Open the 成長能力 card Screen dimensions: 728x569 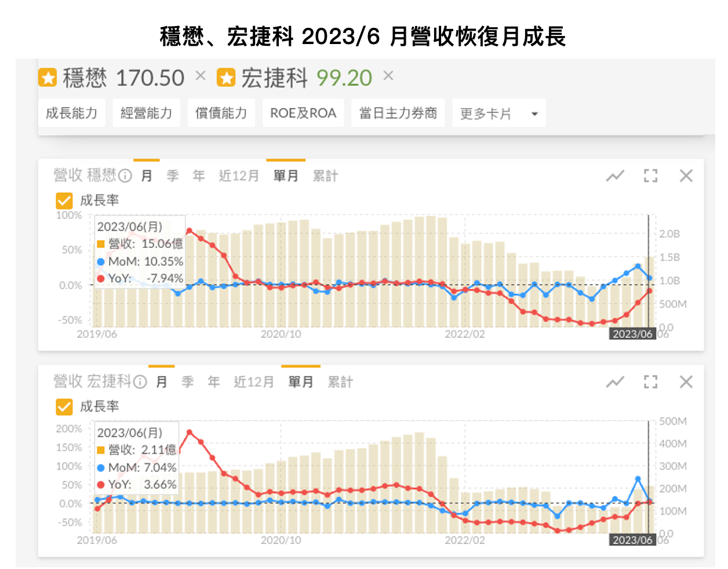(72, 113)
